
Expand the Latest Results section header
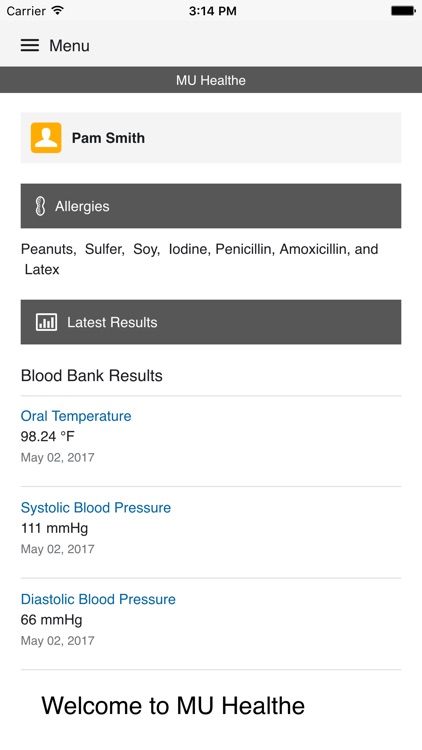[211, 322]
